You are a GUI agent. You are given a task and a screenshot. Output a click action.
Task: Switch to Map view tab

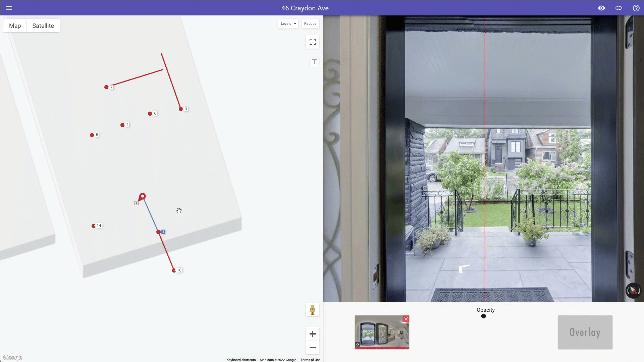point(15,26)
